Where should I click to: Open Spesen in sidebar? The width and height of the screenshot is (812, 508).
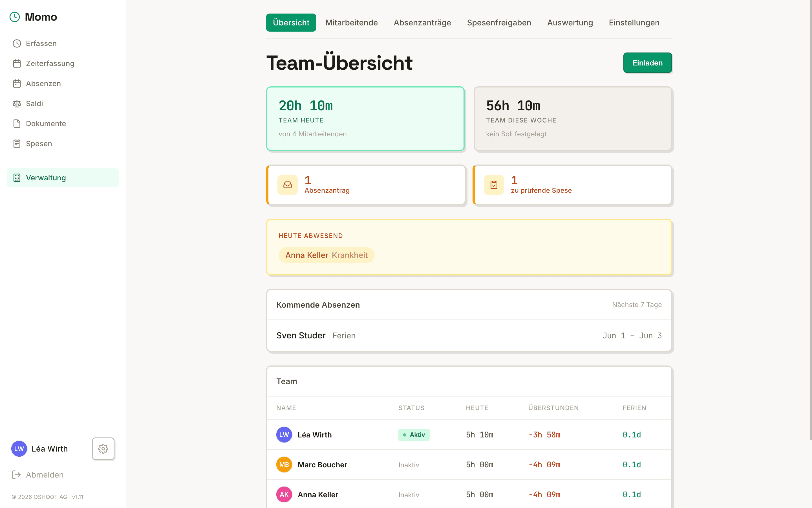click(63, 143)
